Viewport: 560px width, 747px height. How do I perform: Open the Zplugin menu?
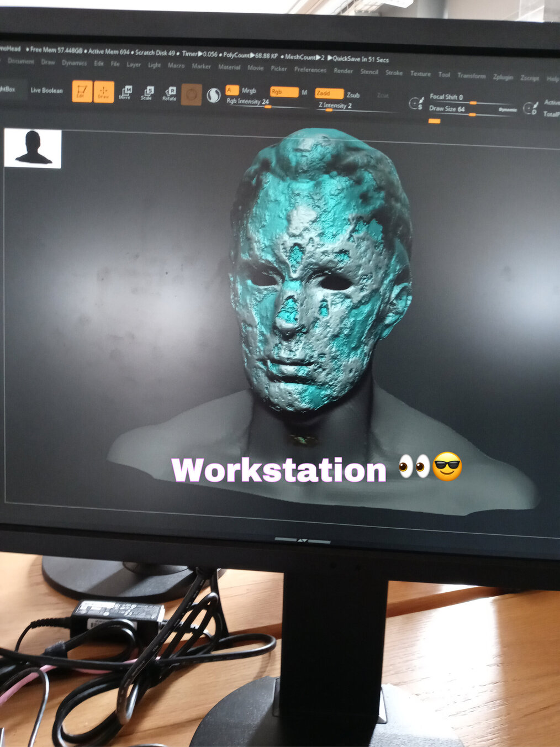(x=503, y=77)
